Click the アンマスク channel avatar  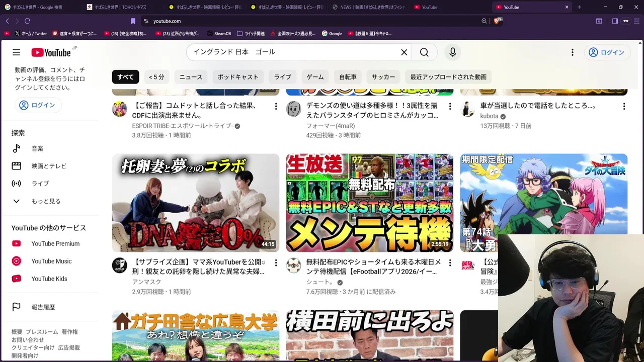point(120,265)
